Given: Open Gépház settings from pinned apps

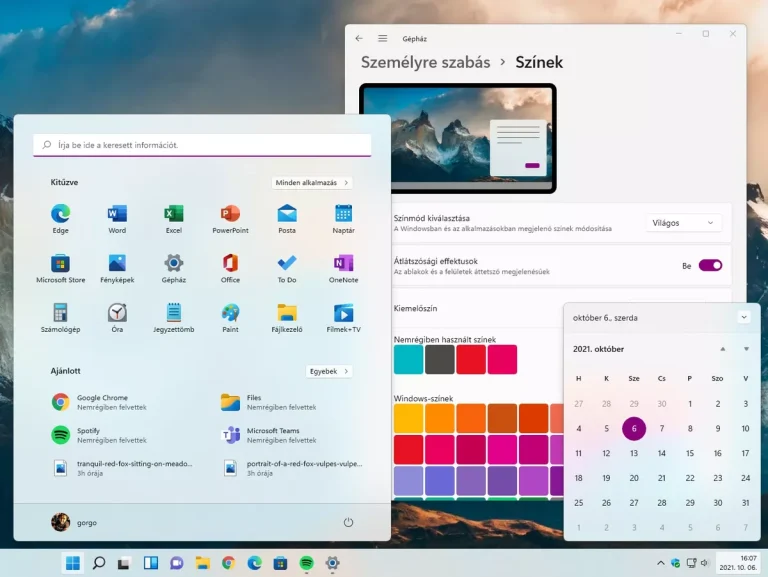Looking at the screenshot, I should click(x=173, y=268).
